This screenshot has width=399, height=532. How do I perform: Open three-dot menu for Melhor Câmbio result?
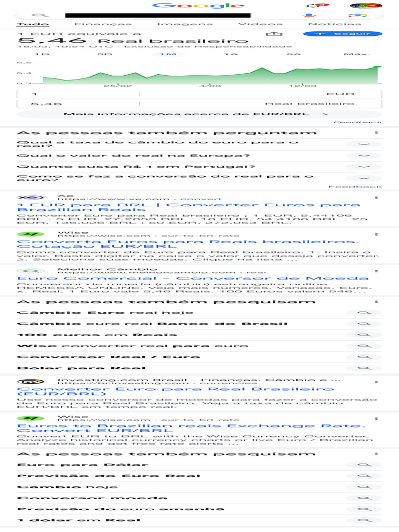coord(376,271)
